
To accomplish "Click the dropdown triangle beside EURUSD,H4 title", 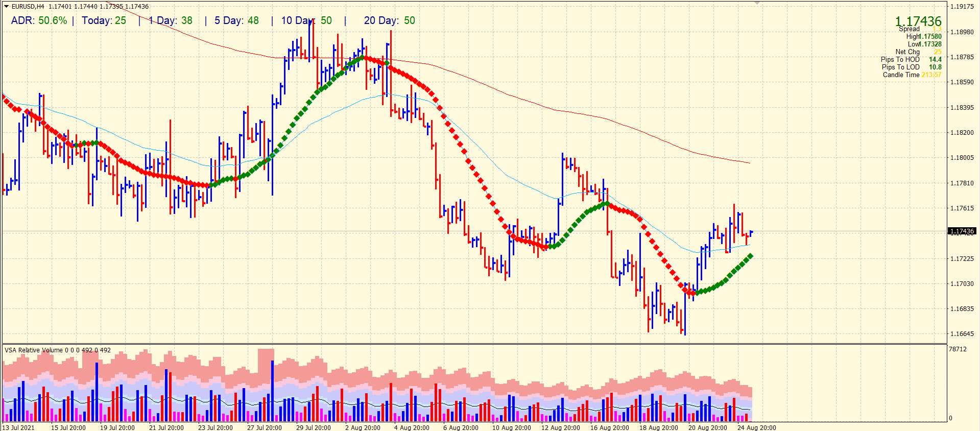I will click(6, 7).
